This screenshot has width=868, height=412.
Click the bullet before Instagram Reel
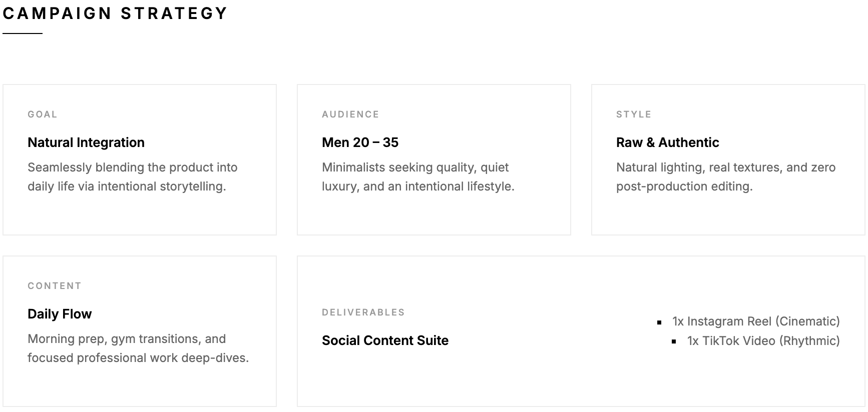pyautogui.click(x=659, y=322)
